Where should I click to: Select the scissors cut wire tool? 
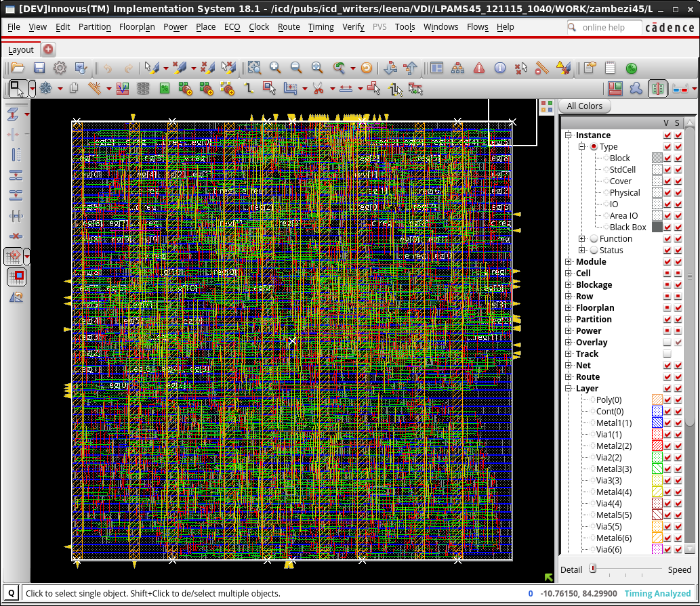(317, 88)
